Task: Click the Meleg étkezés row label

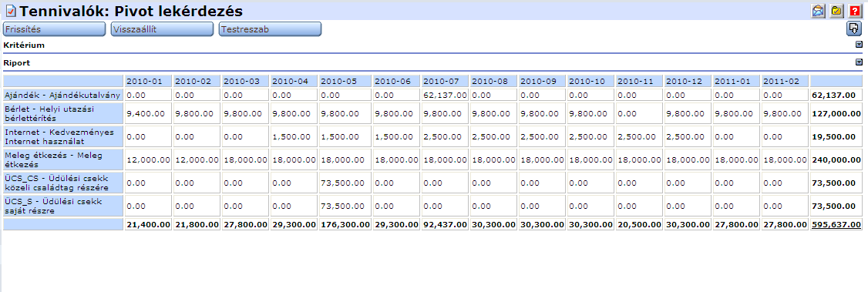Action: [63, 159]
